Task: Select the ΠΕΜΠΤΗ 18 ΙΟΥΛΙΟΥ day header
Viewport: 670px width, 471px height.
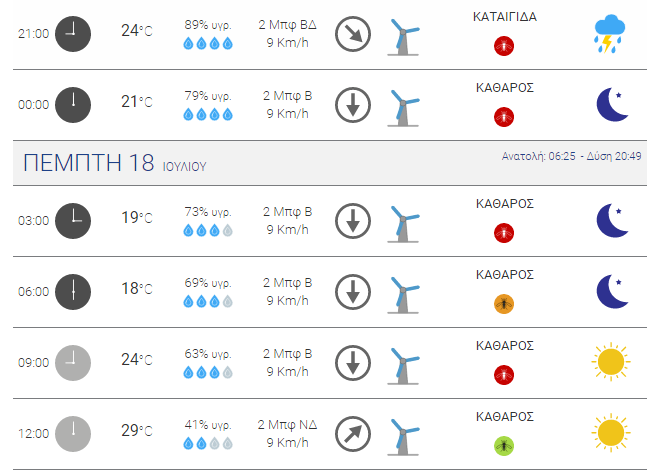Action: (x=114, y=163)
